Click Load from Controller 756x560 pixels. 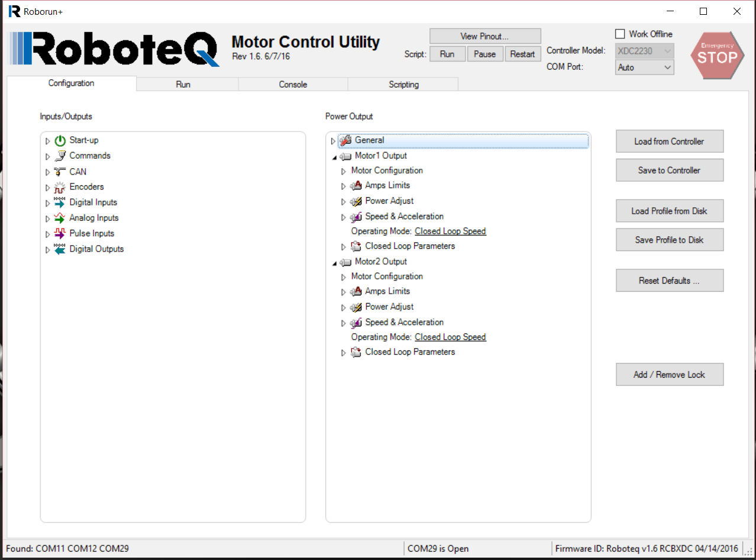click(x=670, y=141)
